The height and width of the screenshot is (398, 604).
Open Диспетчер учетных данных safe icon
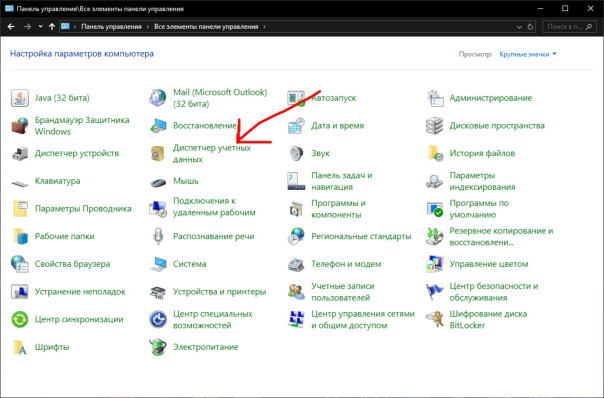point(158,153)
